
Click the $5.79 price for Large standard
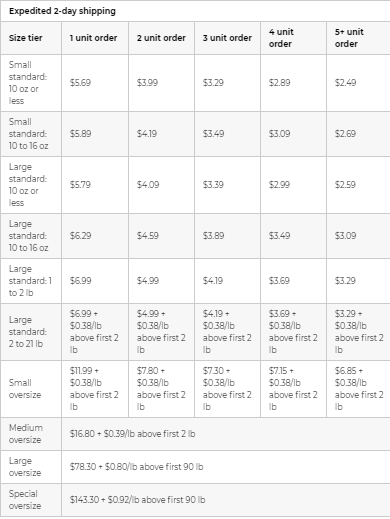[x=80, y=185]
